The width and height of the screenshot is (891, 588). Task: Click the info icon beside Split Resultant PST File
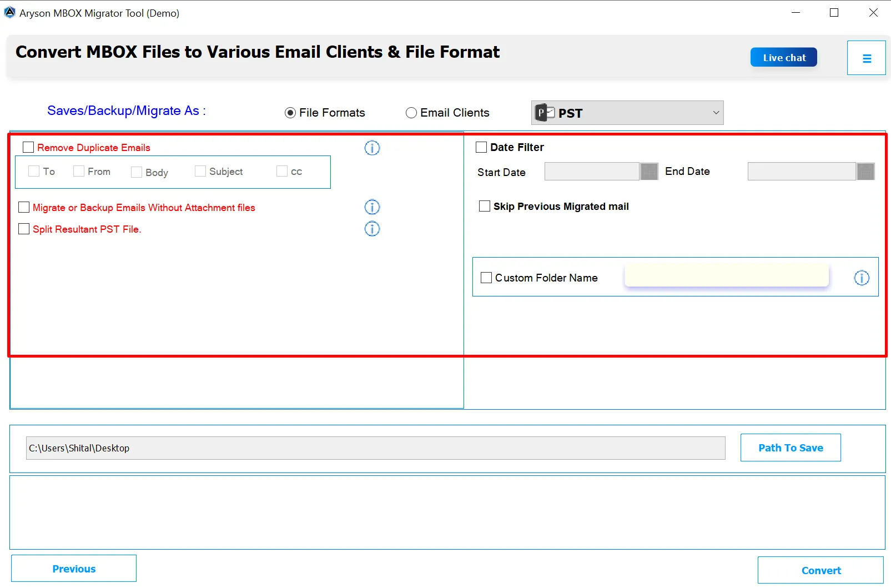tap(371, 229)
